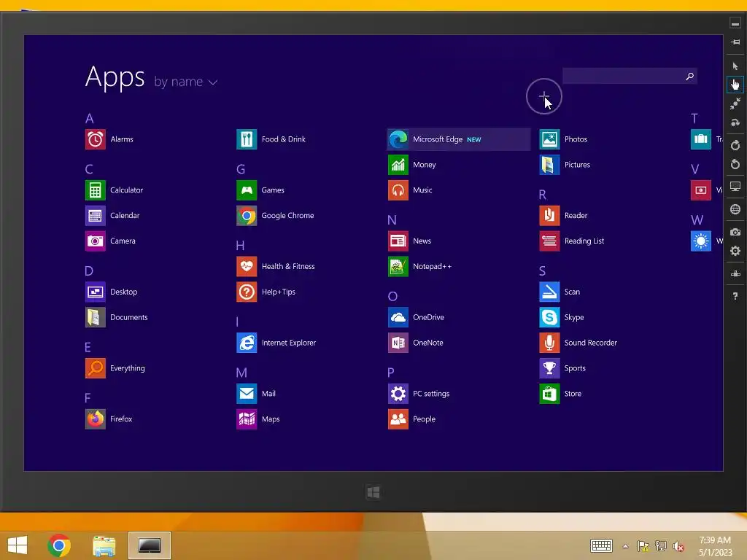
Task: Select rotation touch mode
Action: pos(735,122)
